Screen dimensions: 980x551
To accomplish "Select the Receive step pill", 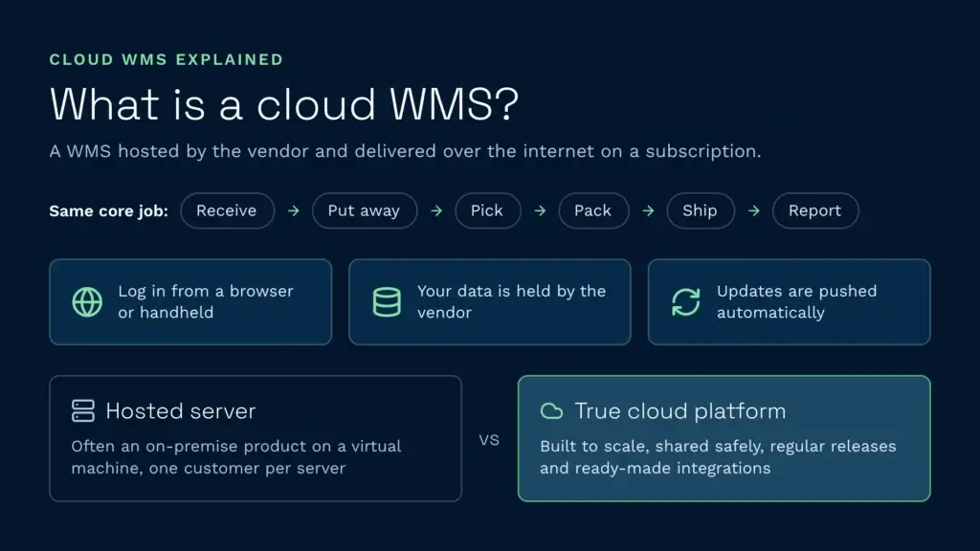I will [x=228, y=210].
